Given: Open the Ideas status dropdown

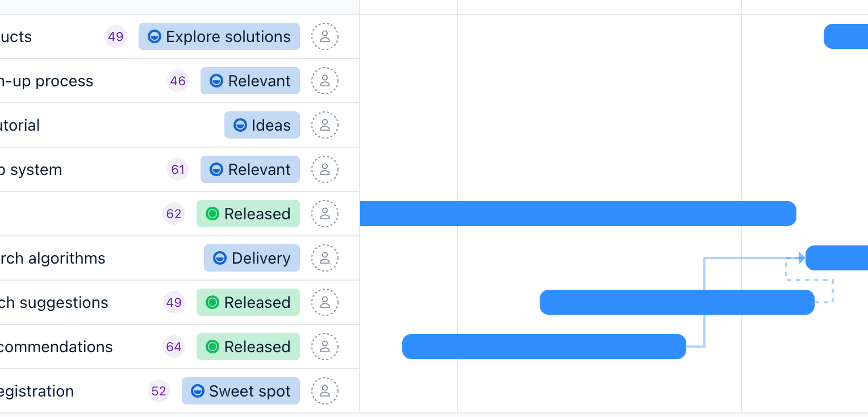Looking at the screenshot, I should point(262,125).
